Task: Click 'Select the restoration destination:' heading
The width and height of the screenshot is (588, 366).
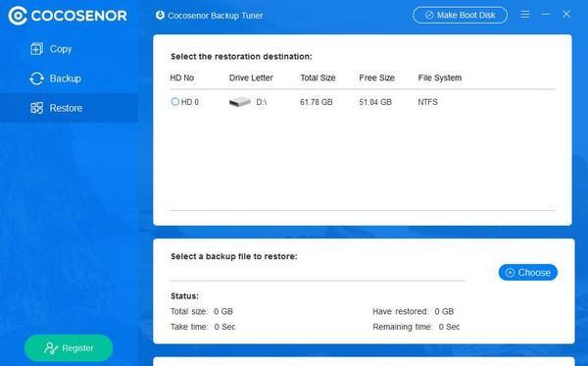Action: 241,56
